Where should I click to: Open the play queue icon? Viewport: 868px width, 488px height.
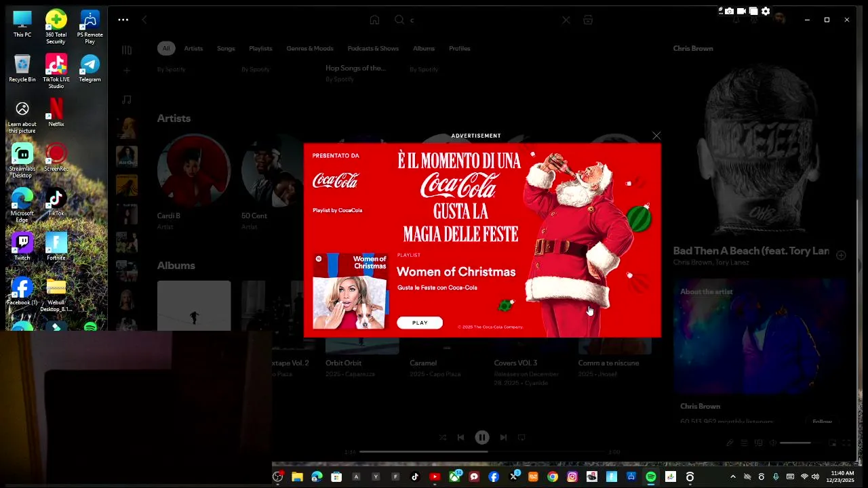tap(744, 443)
